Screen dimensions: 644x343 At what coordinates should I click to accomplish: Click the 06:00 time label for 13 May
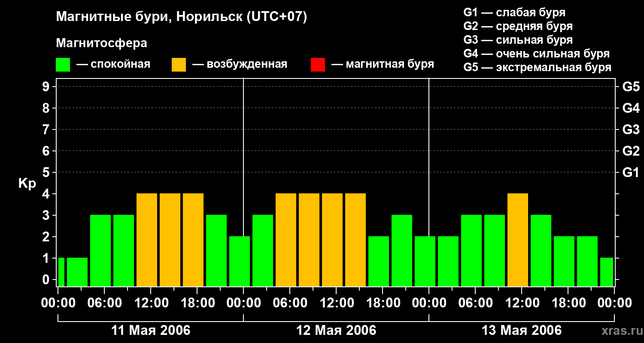click(x=475, y=303)
